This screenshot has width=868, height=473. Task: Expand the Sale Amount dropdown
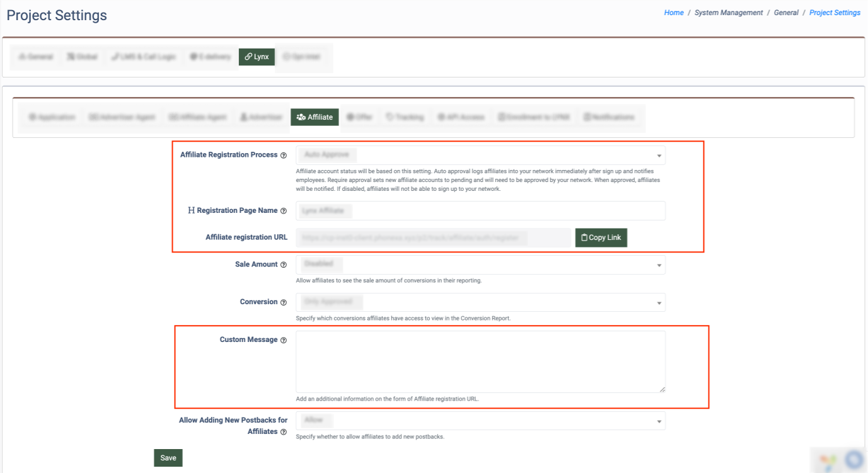pos(480,265)
